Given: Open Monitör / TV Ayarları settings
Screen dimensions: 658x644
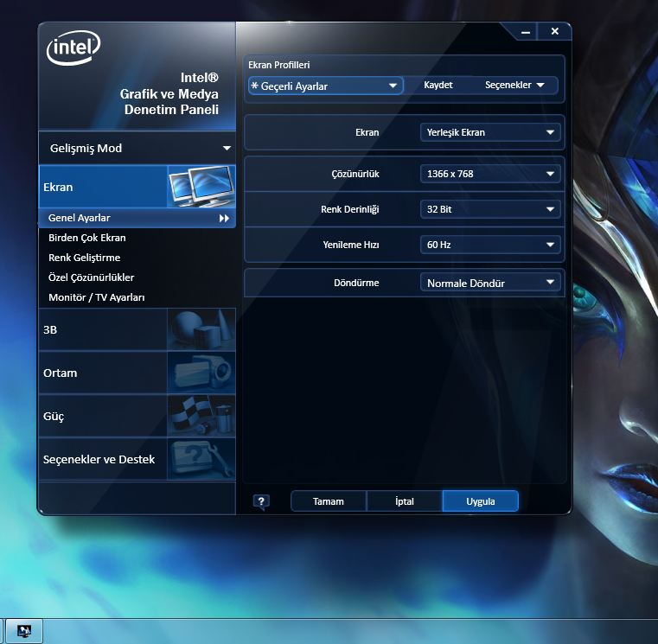Looking at the screenshot, I should point(97,297).
